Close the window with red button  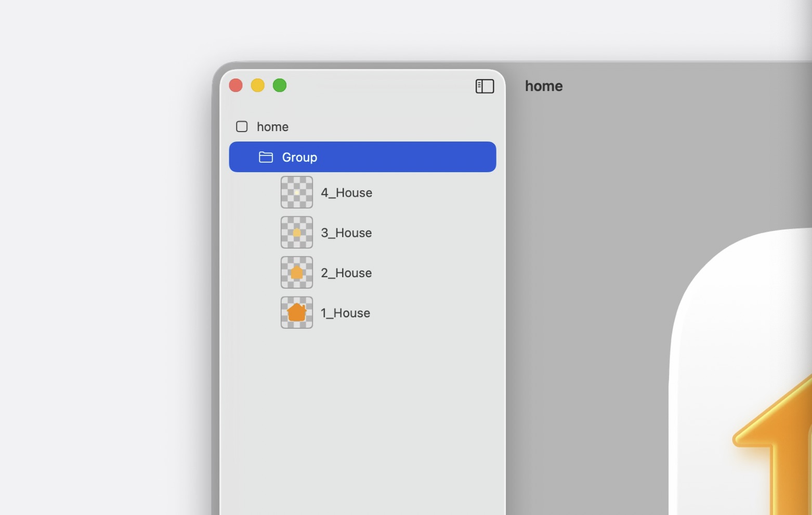236,85
